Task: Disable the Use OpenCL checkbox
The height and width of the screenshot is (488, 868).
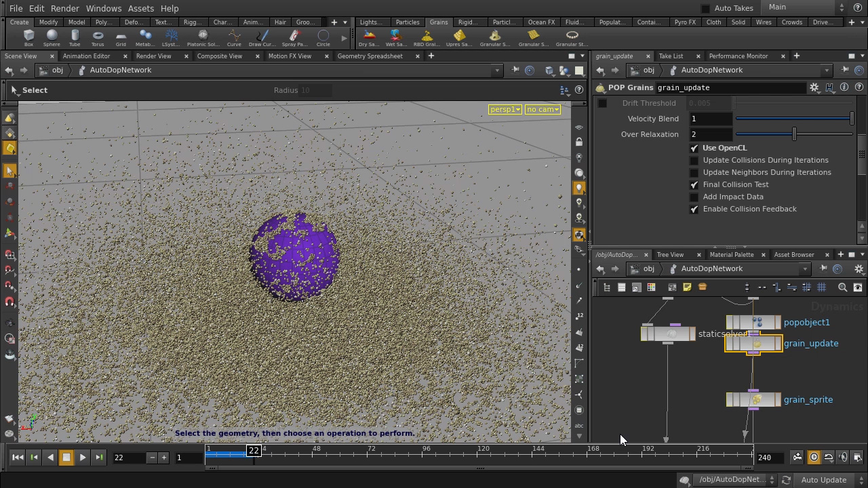Action: pos(694,148)
